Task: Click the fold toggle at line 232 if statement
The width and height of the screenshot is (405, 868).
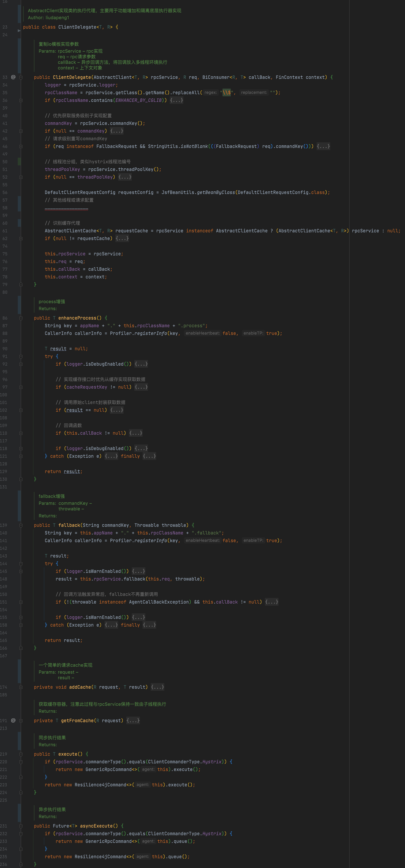Action: click(21, 834)
